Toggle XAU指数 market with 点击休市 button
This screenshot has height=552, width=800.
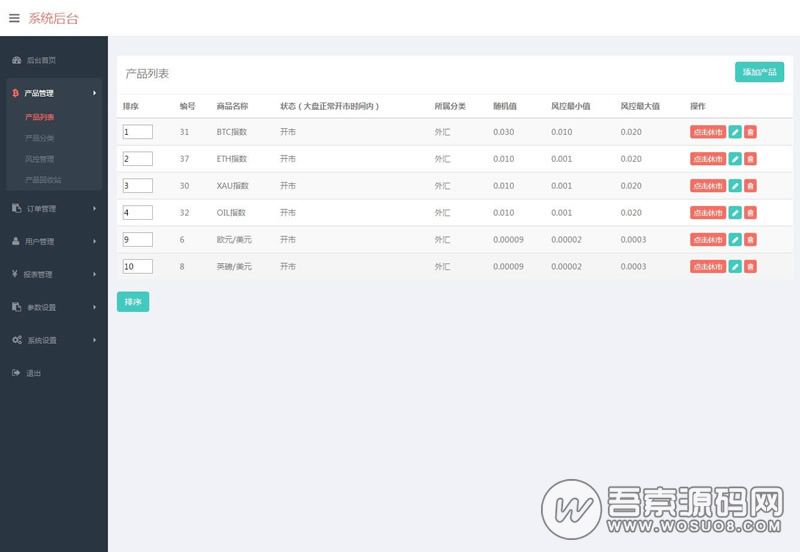pyautogui.click(x=708, y=186)
